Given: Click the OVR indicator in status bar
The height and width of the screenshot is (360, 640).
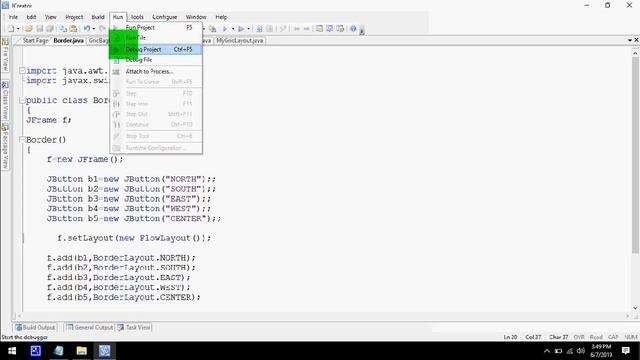Looking at the screenshot, I should coord(579,337).
